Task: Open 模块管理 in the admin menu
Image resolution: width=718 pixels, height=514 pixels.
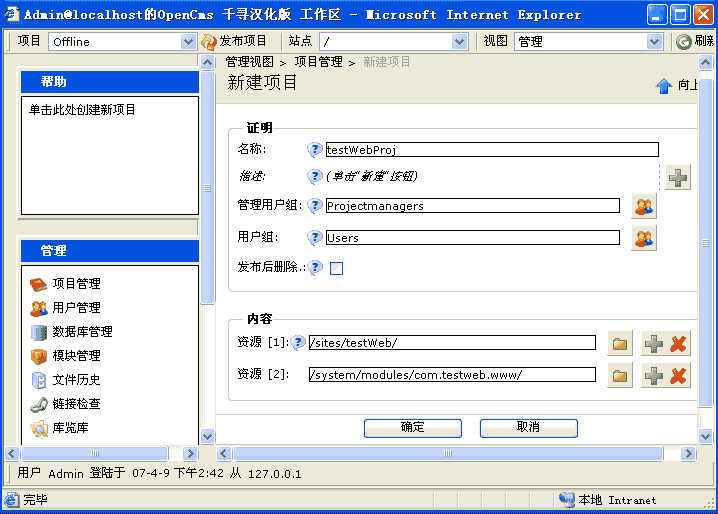Action: 76,355
